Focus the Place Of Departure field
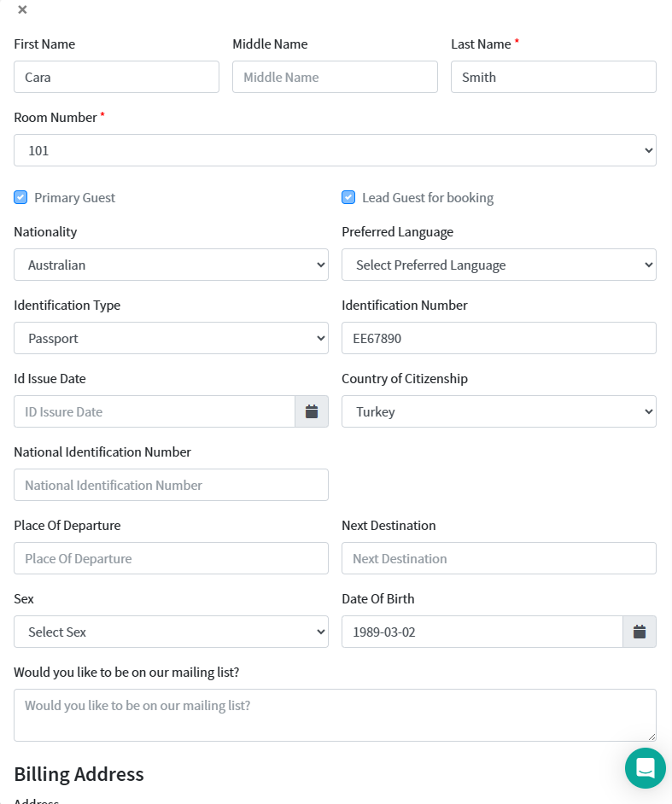The image size is (672, 804). click(x=171, y=558)
